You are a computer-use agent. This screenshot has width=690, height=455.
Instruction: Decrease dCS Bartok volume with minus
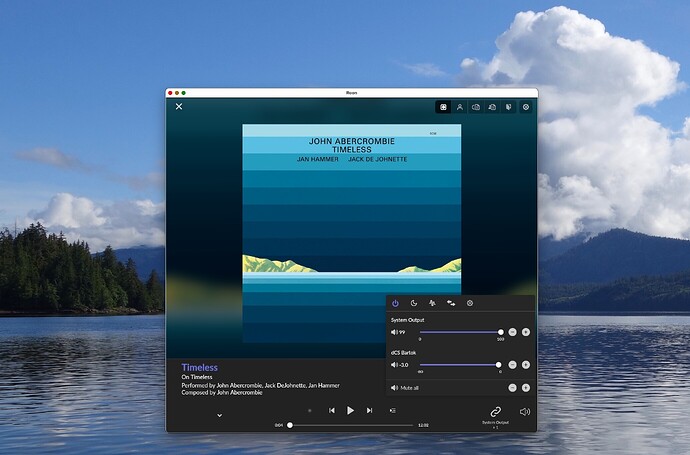(512, 365)
